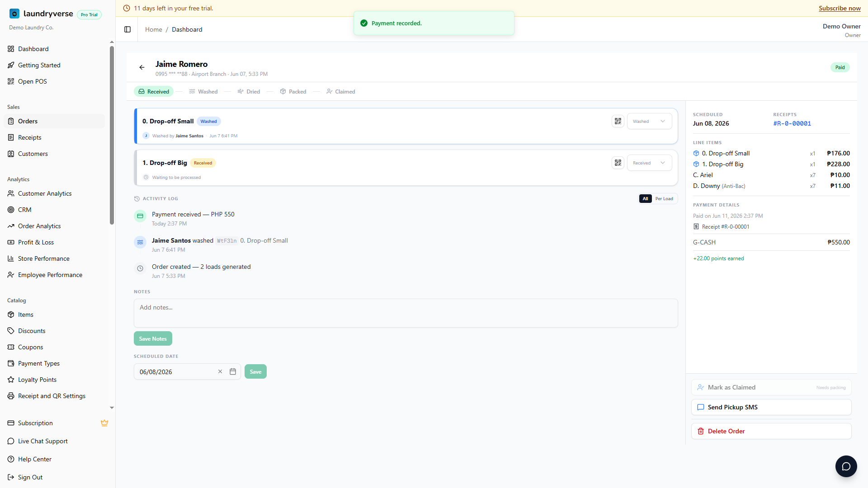Select the Received stage step
This screenshot has width=868, height=488.
tap(154, 91)
